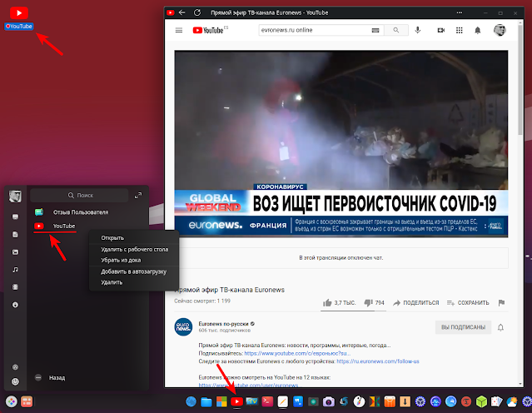Click the ПОДЕЛИТЬСЯ share button
532x413 pixels.
click(x=416, y=303)
